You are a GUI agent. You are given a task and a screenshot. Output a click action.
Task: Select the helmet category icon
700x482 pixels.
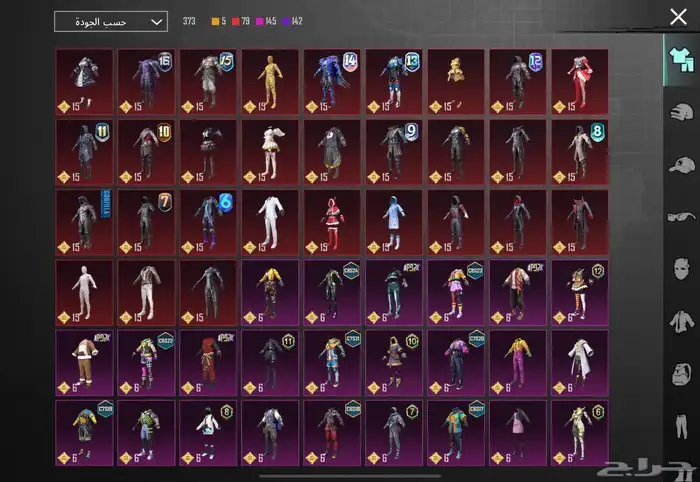coord(681,112)
